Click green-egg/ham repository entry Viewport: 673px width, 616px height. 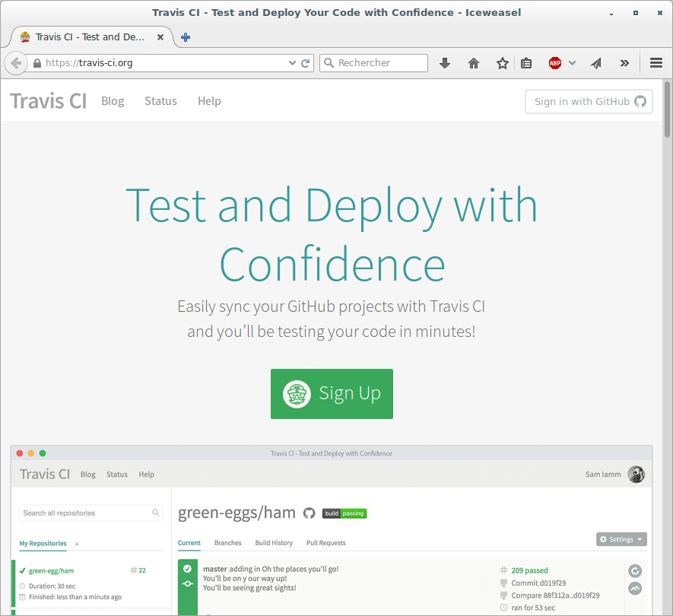[51, 571]
